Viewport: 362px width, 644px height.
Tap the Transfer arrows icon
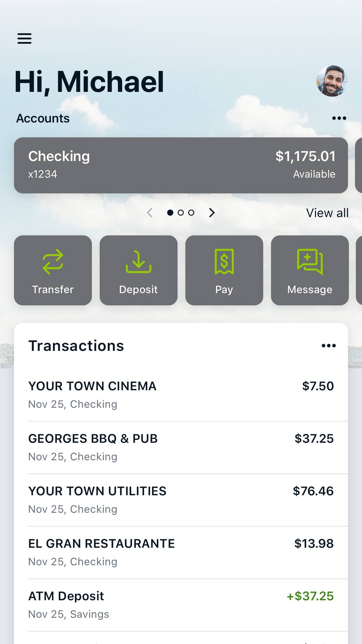pyautogui.click(x=53, y=262)
